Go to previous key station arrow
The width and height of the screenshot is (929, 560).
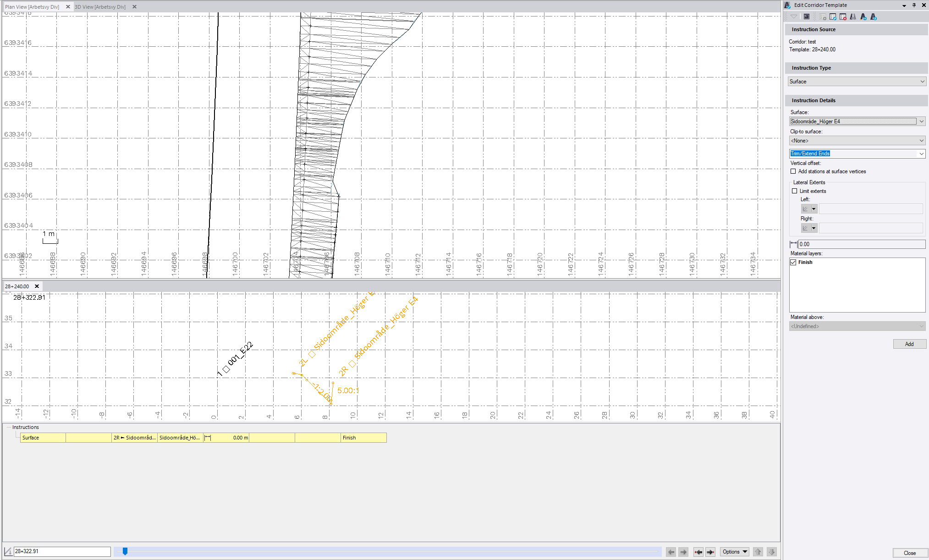[698, 552]
